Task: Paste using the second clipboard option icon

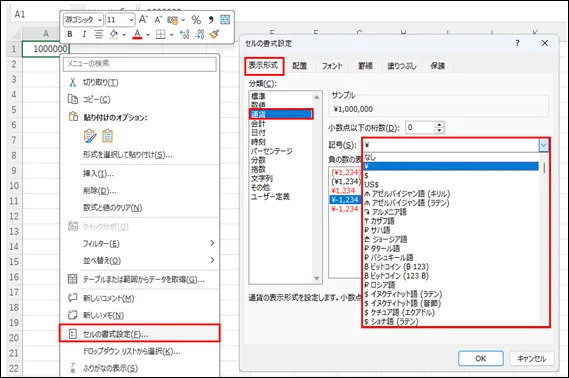Action: 107,136
